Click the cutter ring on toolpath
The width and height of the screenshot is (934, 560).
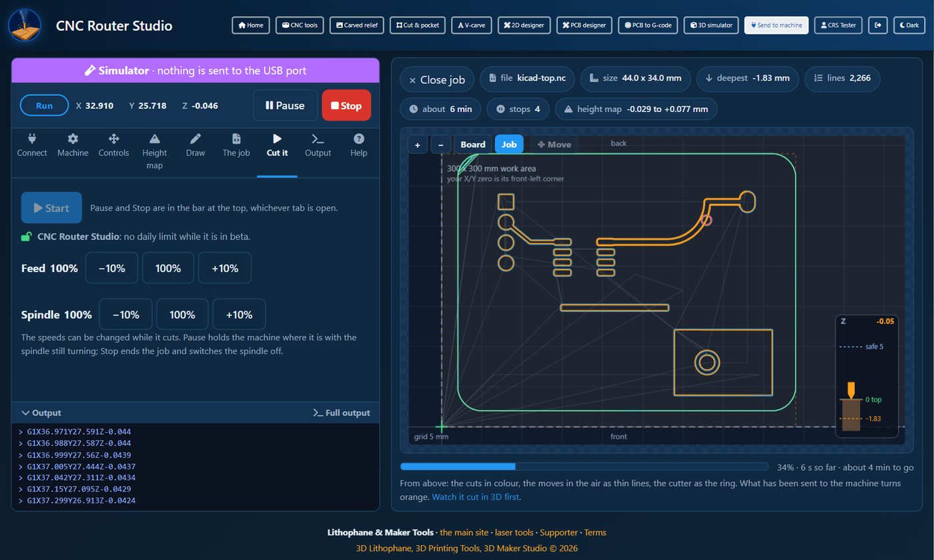(x=707, y=219)
